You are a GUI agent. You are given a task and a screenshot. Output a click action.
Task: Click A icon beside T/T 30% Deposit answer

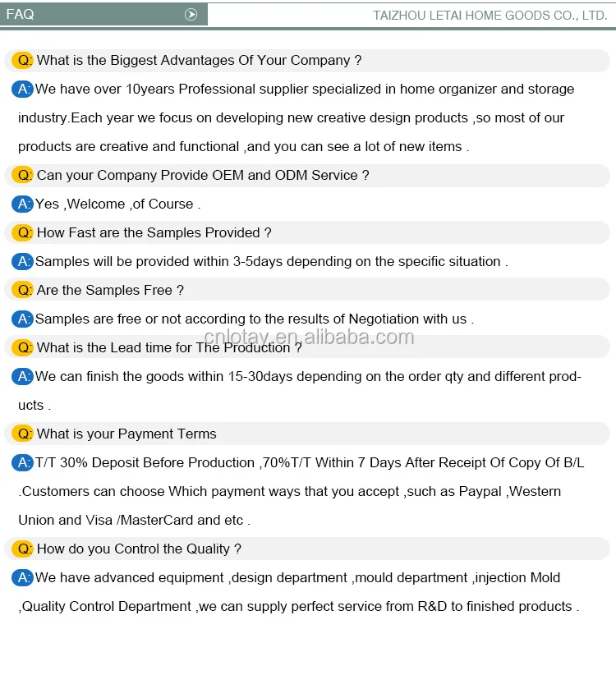[22, 462]
